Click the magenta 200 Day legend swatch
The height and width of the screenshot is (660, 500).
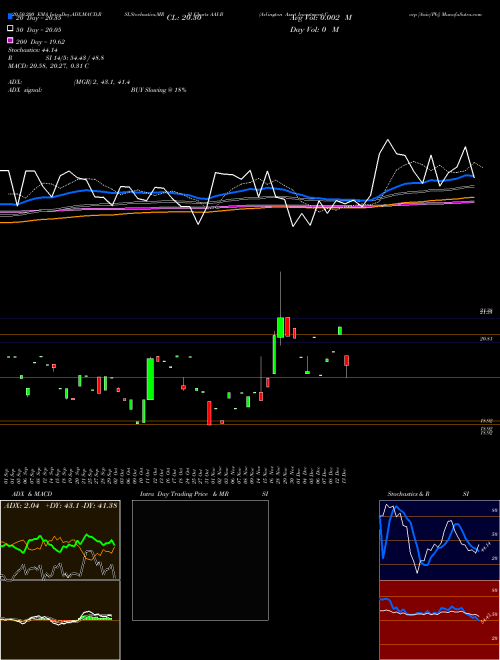coord(10,41)
